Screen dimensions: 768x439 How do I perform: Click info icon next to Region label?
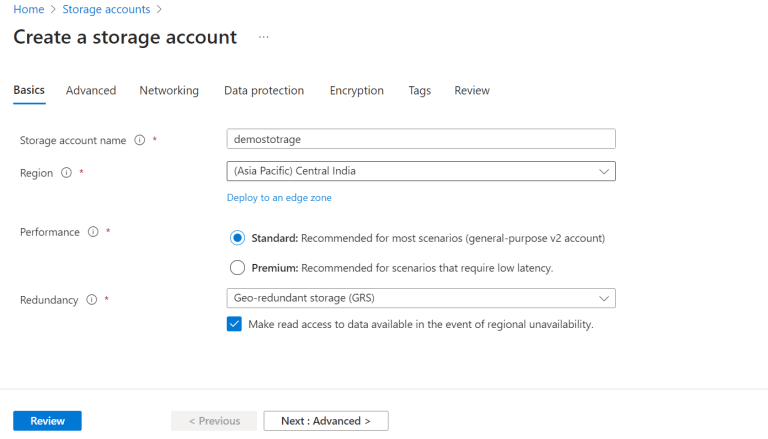66,173
